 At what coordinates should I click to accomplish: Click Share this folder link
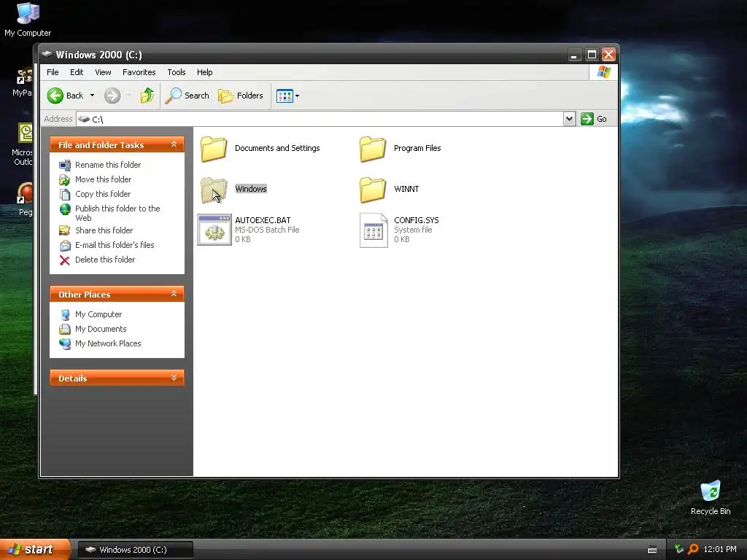(x=104, y=230)
